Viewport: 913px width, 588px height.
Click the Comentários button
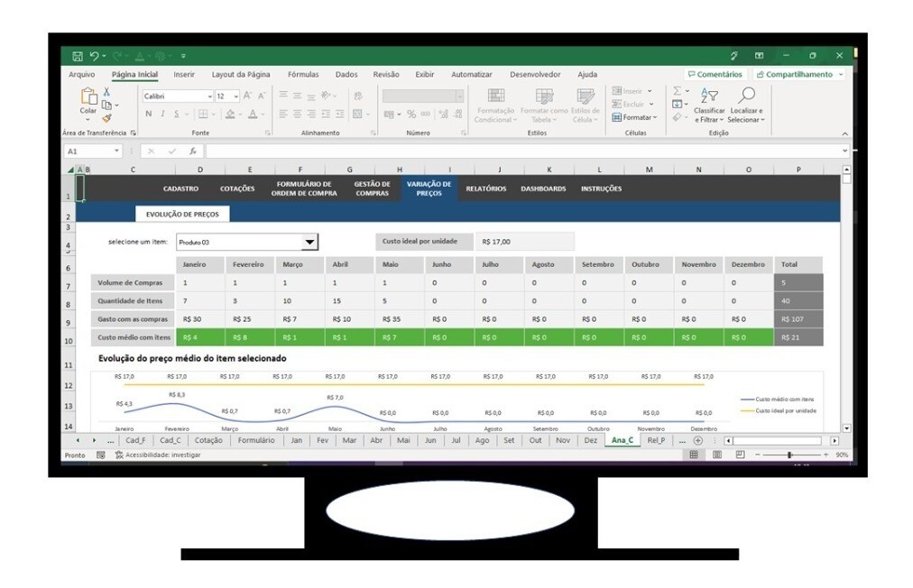pos(715,75)
